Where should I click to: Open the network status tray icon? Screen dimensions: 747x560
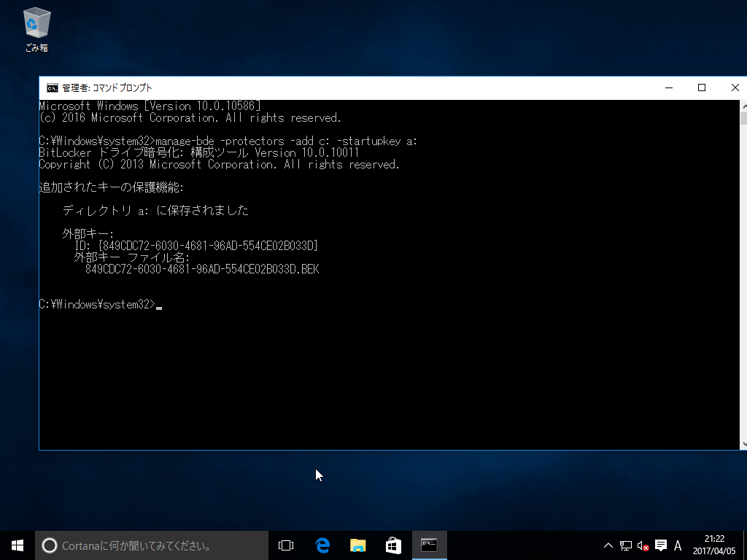tap(625, 545)
